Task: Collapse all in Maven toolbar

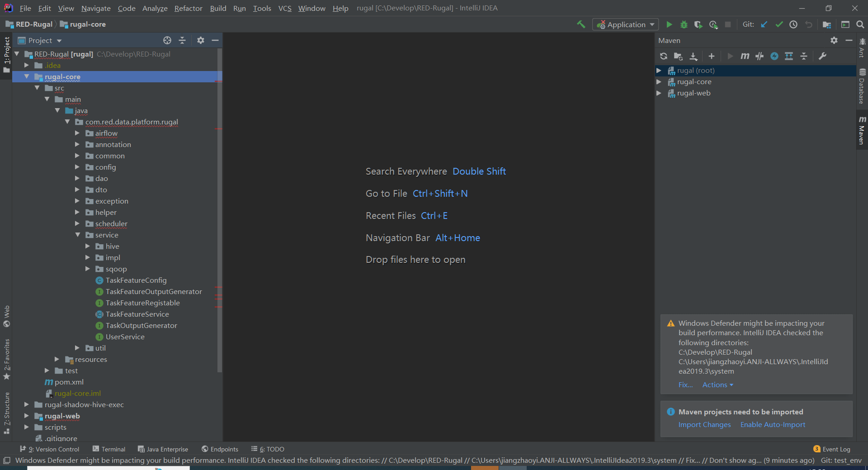Action: 804,56
